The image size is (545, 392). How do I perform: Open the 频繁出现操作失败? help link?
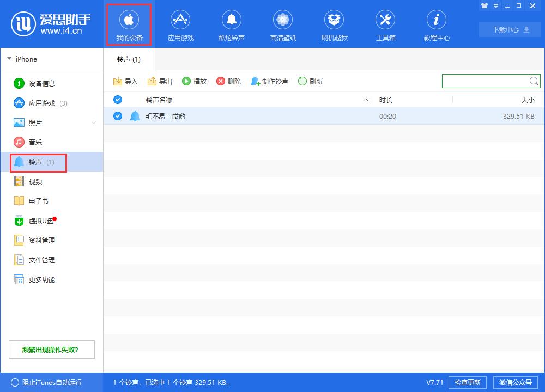coord(51,350)
